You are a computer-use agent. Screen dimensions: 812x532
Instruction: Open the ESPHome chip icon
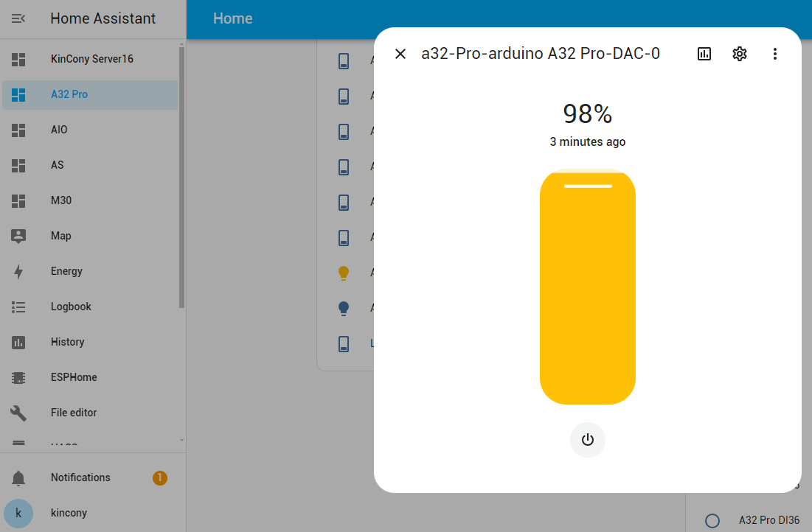coord(18,377)
